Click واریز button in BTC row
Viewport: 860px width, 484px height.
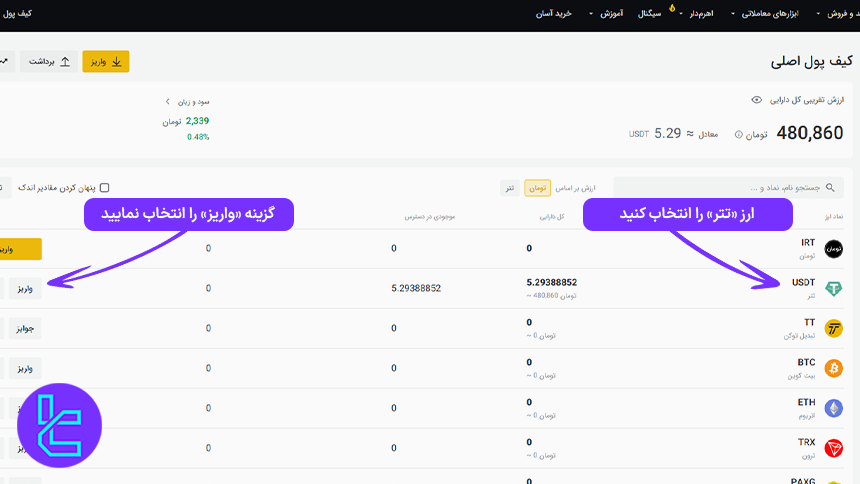[25, 369]
